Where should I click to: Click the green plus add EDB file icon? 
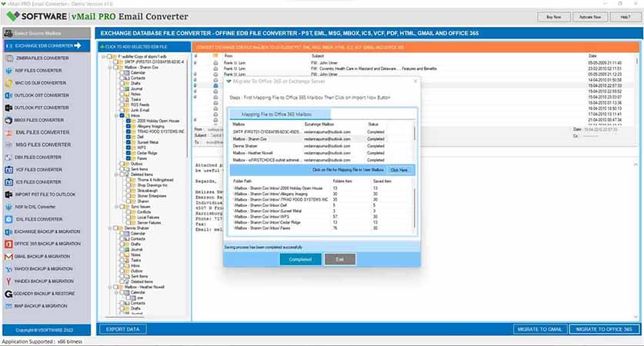pos(102,47)
